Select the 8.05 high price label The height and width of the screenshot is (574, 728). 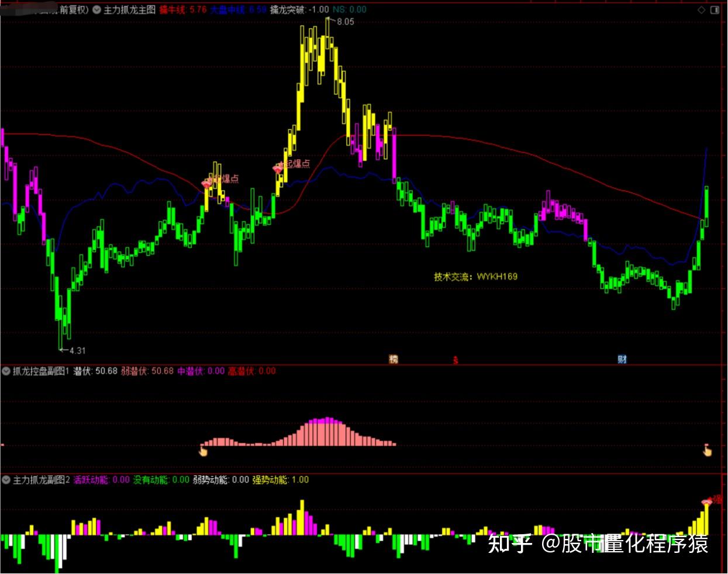coord(346,22)
